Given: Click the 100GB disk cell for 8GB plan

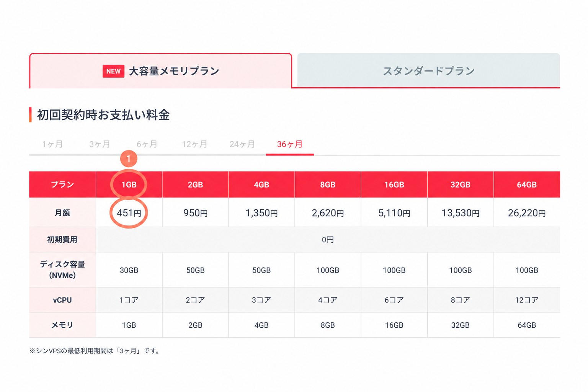Looking at the screenshot, I should (x=328, y=270).
